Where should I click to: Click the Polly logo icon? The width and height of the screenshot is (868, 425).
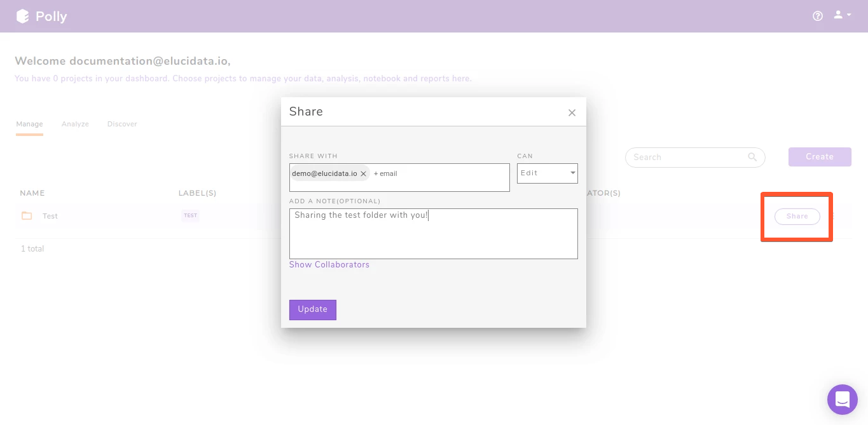tap(22, 15)
